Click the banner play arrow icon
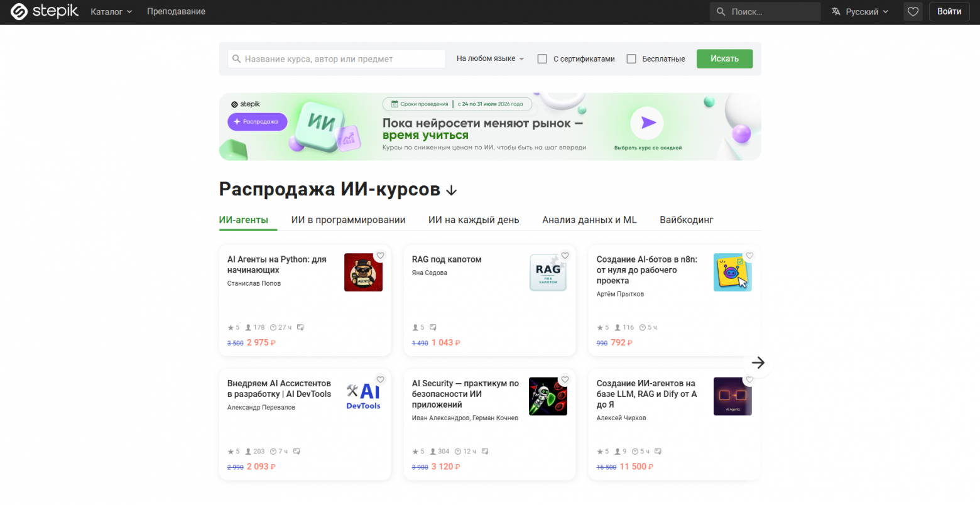This screenshot has height=505, width=980. (x=648, y=123)
